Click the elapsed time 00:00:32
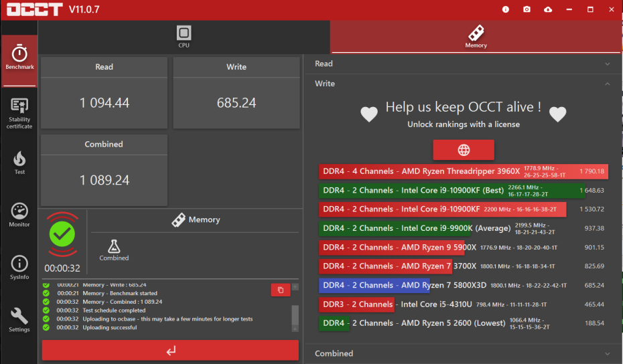 (62, 268)
